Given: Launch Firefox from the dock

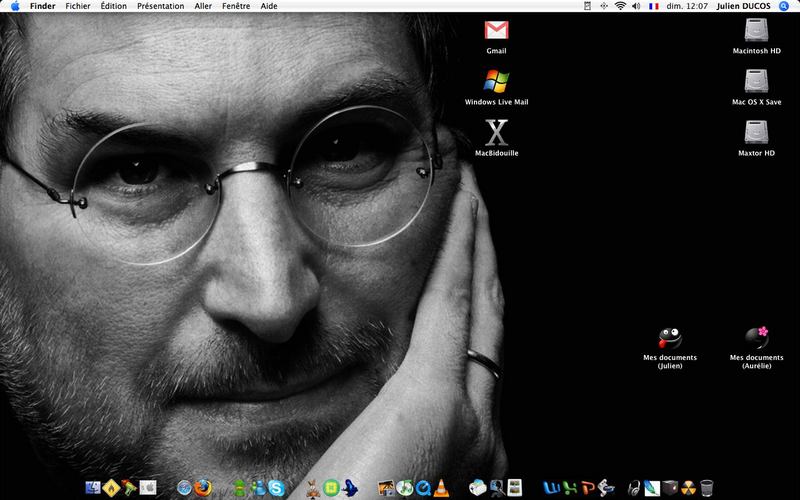Looking at the screenshot, I should [x=203, y=488].
